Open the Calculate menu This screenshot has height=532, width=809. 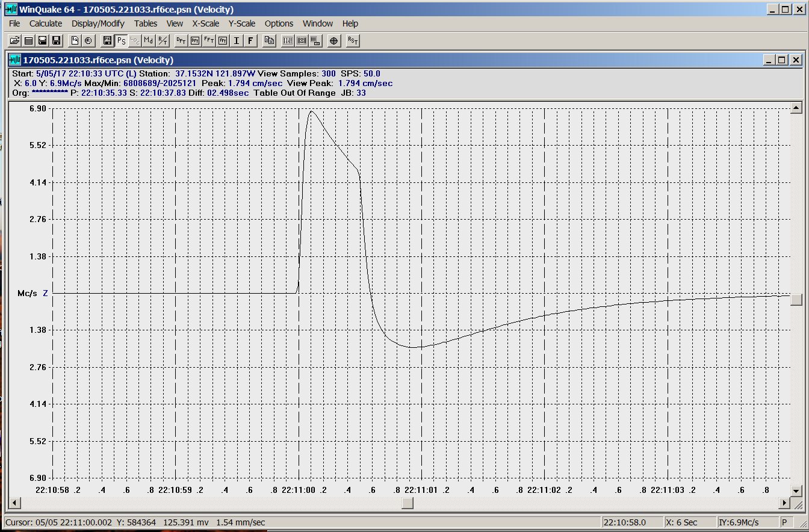click(46, 23)
